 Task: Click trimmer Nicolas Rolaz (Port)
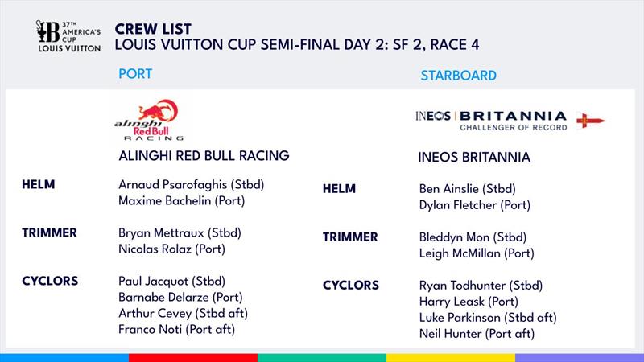pos(171,249)
